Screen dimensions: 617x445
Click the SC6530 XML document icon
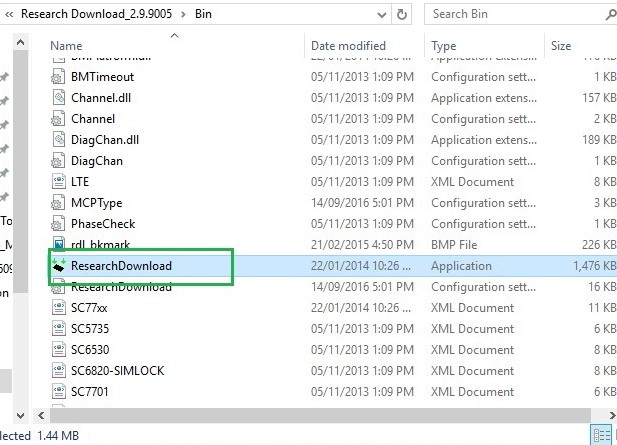point(59,349)
